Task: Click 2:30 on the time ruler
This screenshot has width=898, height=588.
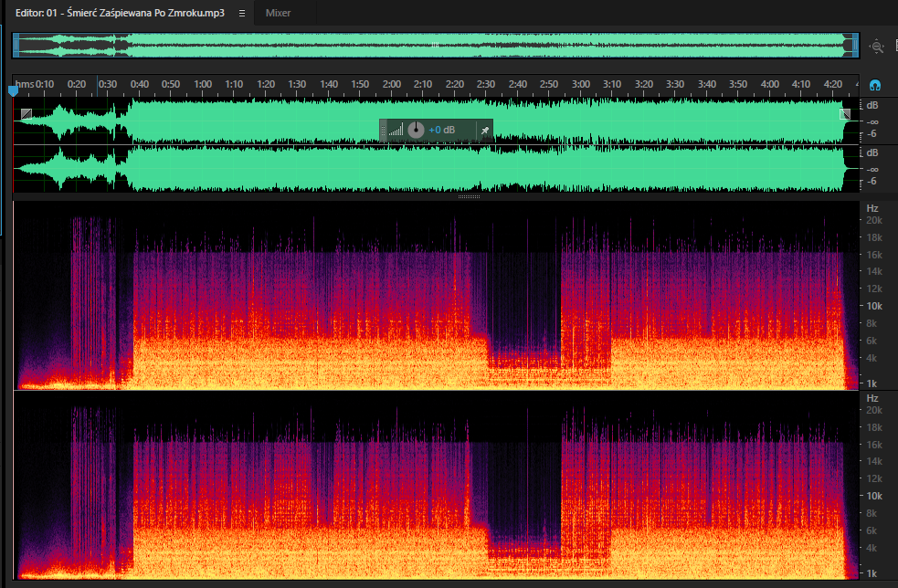Action: (486, 84)
